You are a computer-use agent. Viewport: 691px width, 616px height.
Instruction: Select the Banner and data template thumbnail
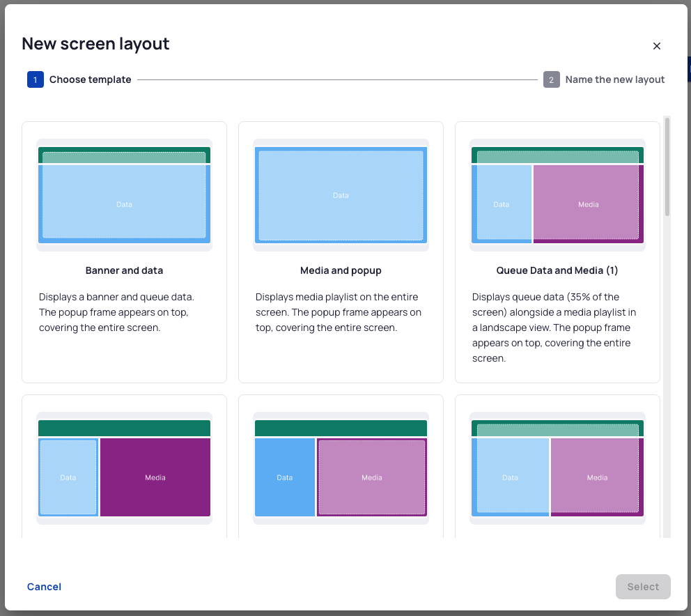pos(124,195)
